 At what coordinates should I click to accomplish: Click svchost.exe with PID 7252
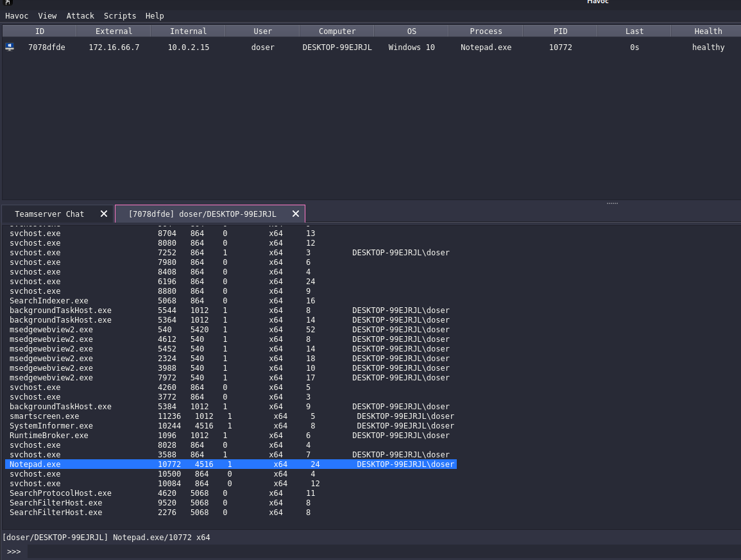[35, 252]
